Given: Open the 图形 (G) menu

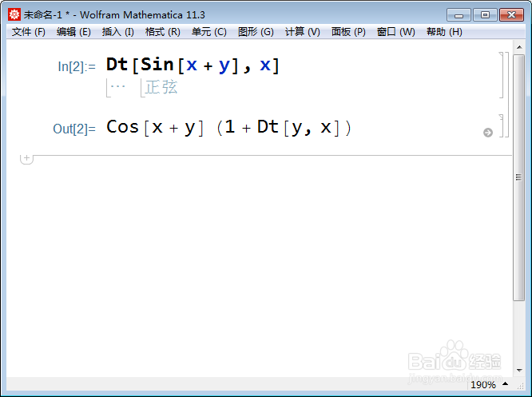Looking at the screenshot, I should pos(256,32).
